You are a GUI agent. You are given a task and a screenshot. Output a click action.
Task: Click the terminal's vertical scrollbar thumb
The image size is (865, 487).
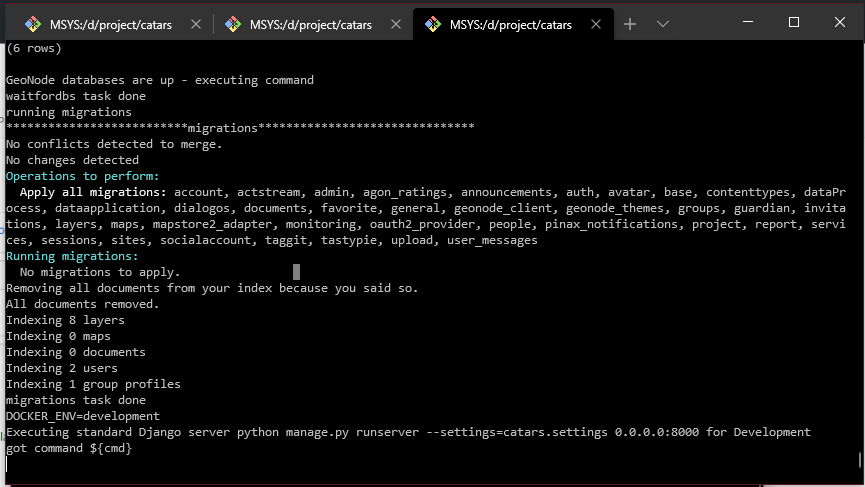click(859, 460)
